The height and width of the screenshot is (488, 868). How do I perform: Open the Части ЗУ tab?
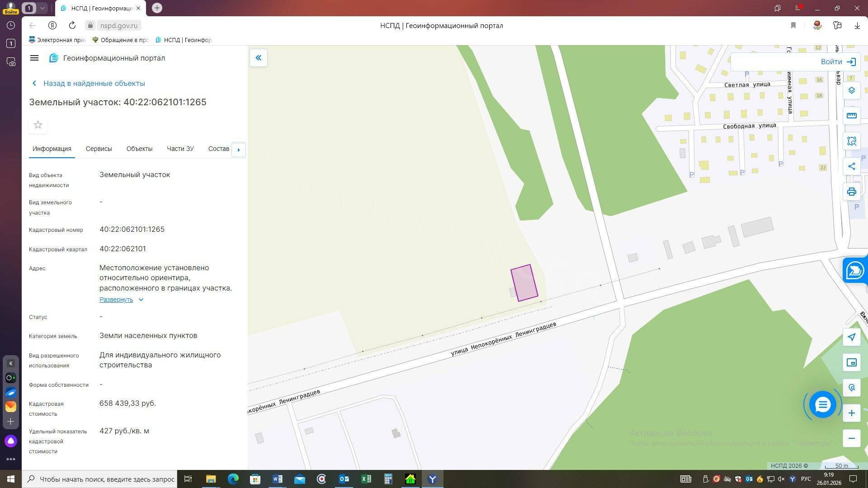pyautogui.click(x=180, y=149)
